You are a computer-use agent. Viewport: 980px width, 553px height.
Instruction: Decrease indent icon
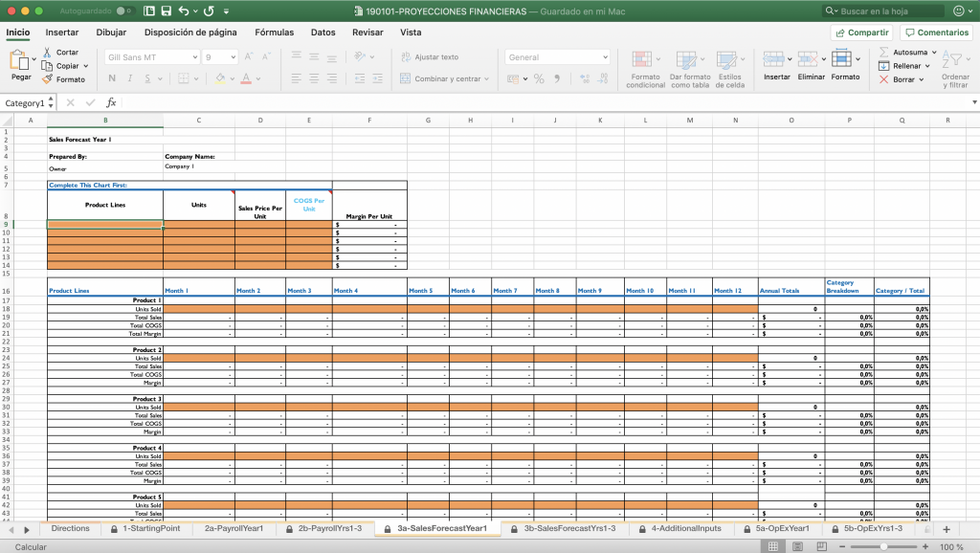pyautogui.click(x=360, y=78)
